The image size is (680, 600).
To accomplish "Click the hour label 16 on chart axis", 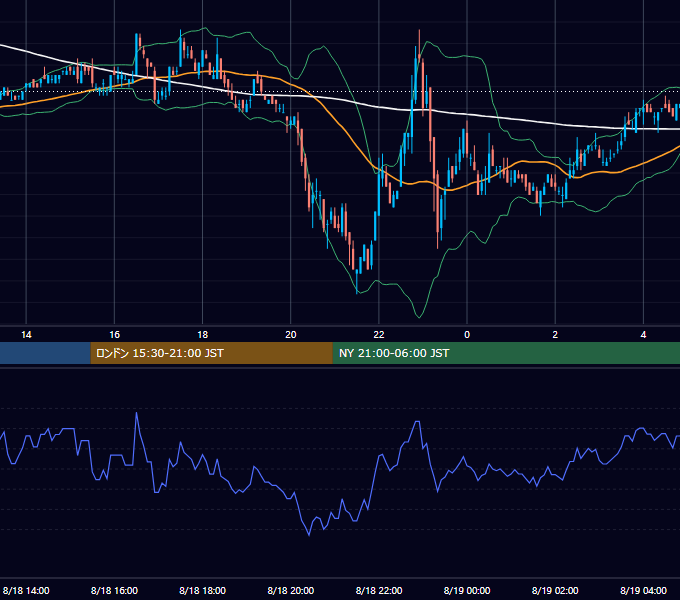I will tap(114, 335).
